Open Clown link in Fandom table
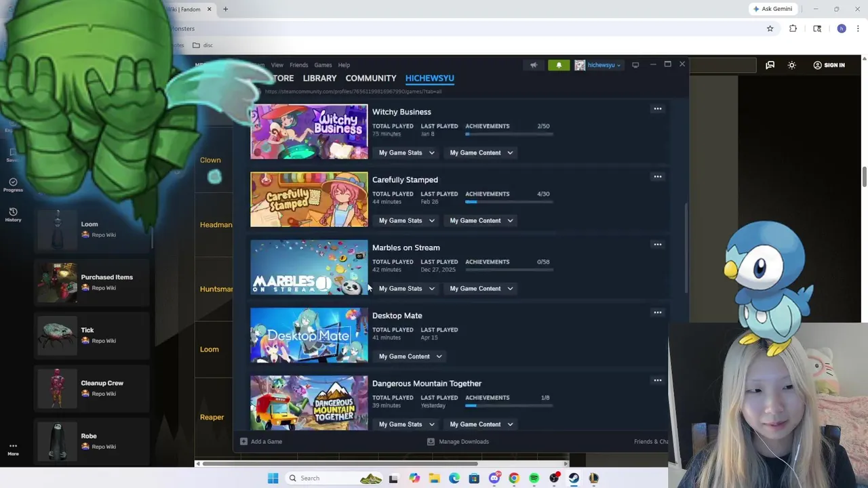The width and height of the screenshot is (868, 488). [x=210, y=160]
